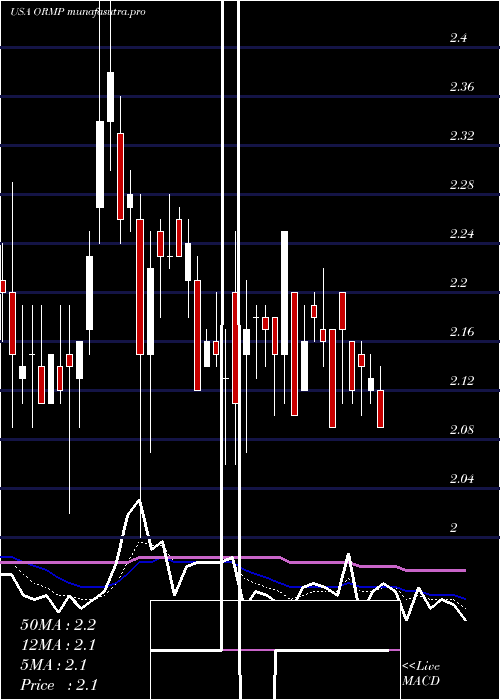Click the 2.04 price axis label

[462, 479]
